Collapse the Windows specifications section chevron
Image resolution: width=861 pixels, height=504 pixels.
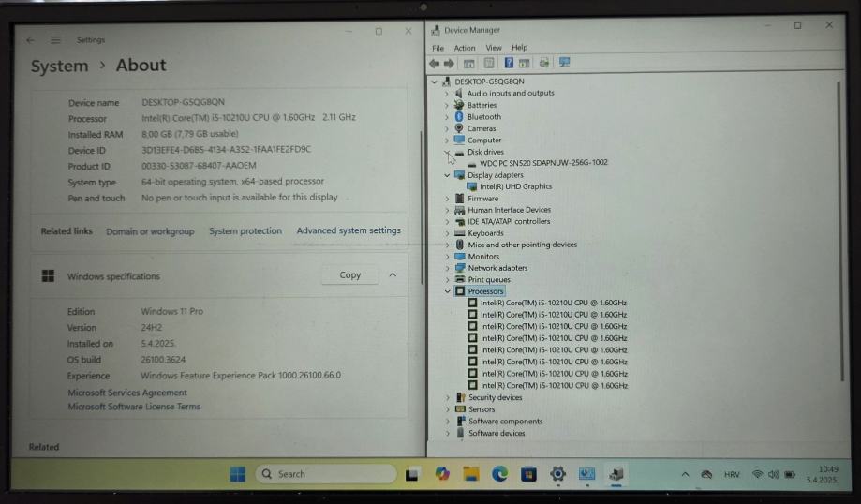393,275
